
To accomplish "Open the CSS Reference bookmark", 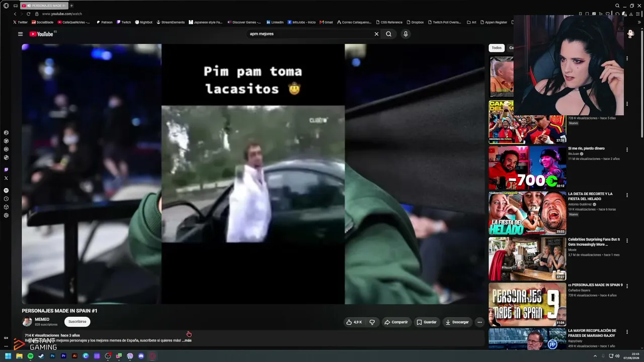I will 389,22.
